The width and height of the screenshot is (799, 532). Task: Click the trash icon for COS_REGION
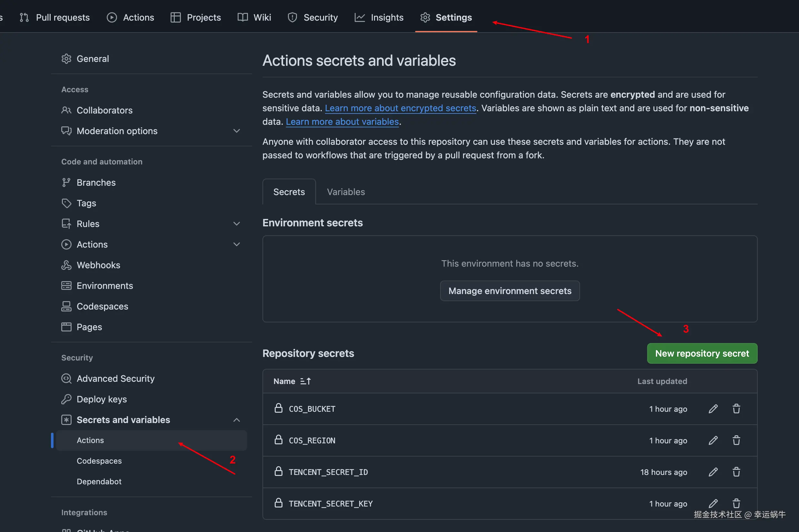[x=736, y=440]
